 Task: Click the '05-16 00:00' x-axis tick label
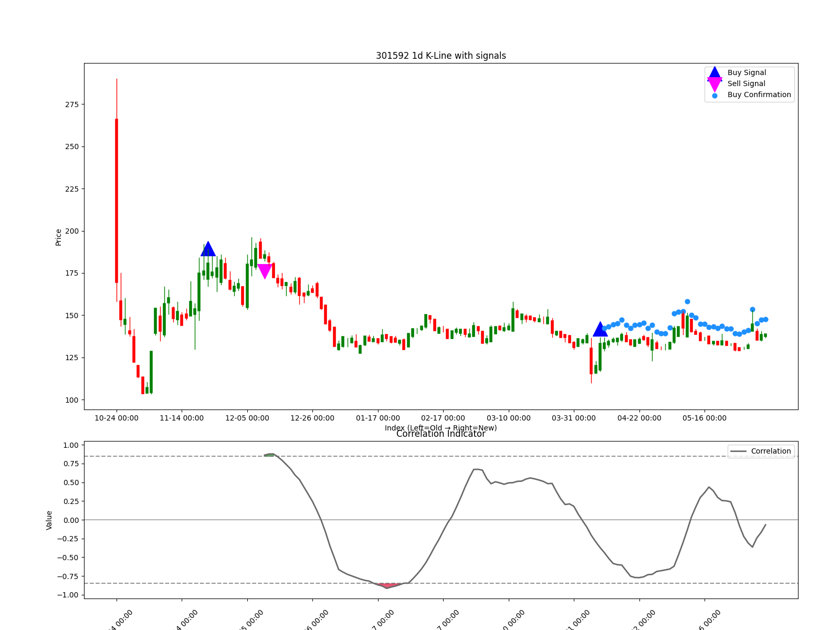(705, 418)
